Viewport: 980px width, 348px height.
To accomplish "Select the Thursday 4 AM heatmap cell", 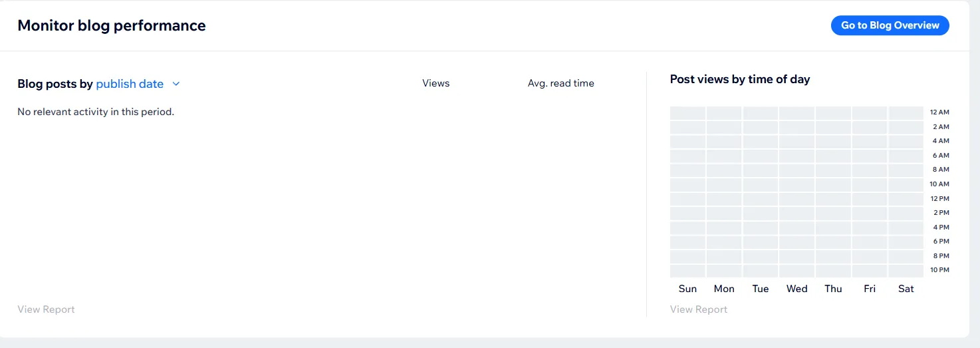I will click(833, 142).
